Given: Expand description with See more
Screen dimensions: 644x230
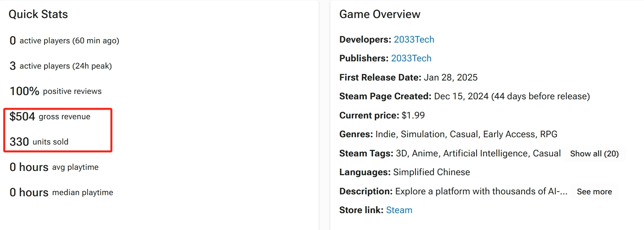Looking at the screenshot, I should pyautogui.click(x=594, y=192).
